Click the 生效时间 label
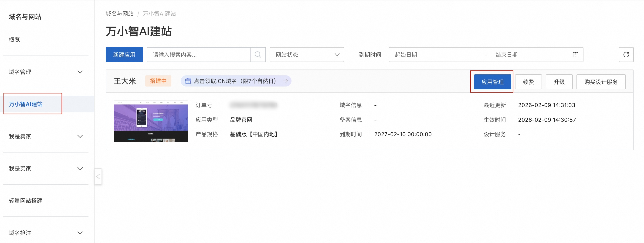The height and width of the screenshot is (243, 644). point(495,120)
